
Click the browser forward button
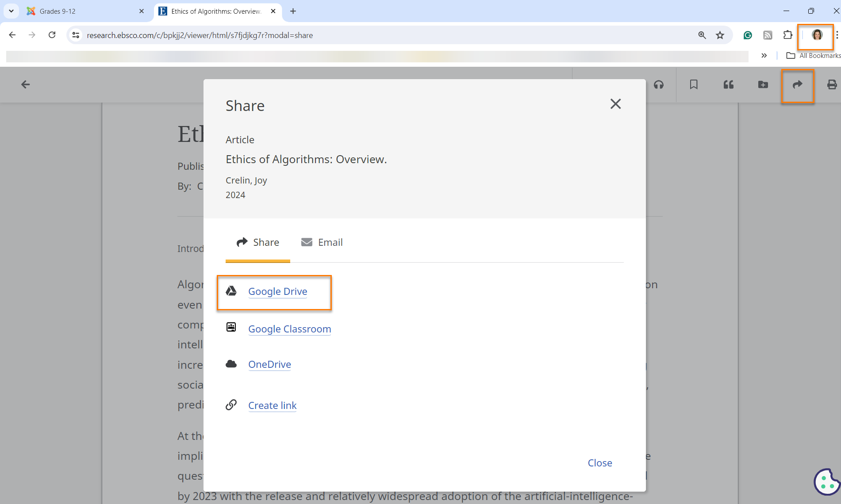pyautogui.click(x=32, y=35)
